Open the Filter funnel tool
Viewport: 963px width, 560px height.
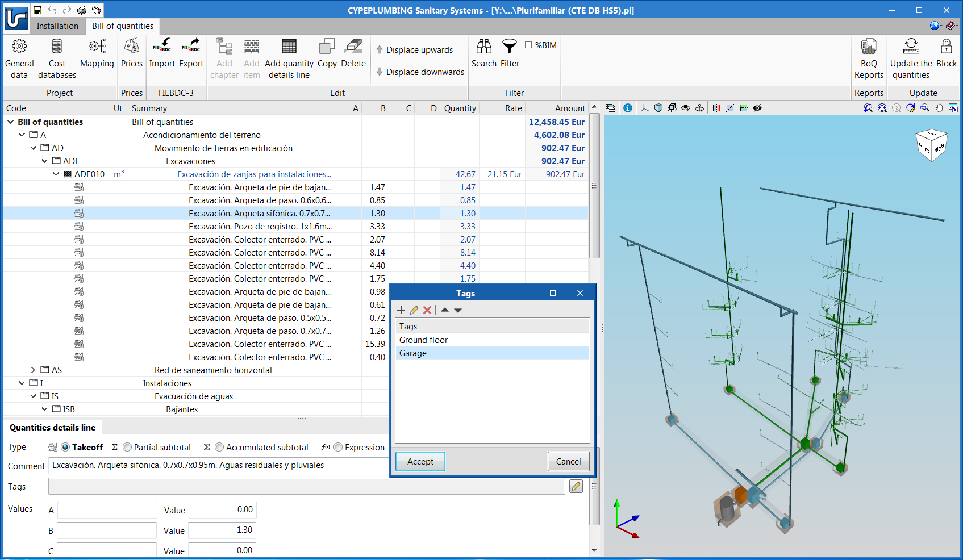pyautogui.click(x=510, y=47)
